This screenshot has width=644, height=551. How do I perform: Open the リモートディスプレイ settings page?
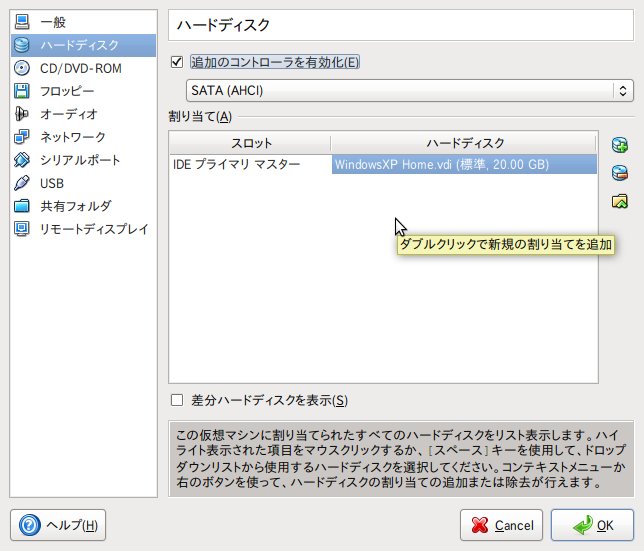(x=83, y=229)
